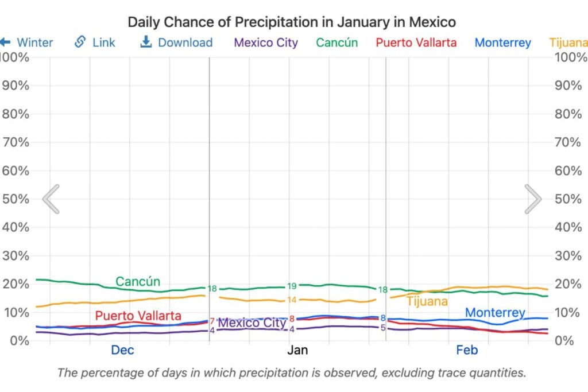588x392 pixels.
Task: Toggle Puerto Vallarta series in legend
Action: 416,42
